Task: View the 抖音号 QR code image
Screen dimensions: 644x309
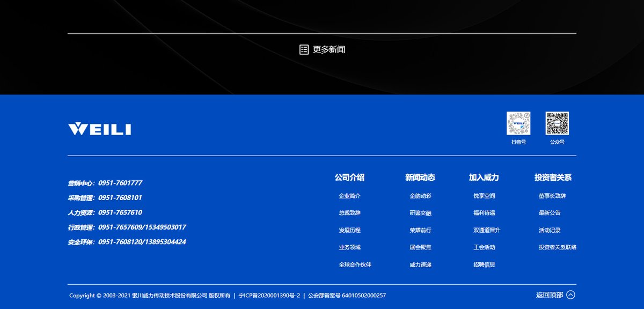Action: coord(518,123)
